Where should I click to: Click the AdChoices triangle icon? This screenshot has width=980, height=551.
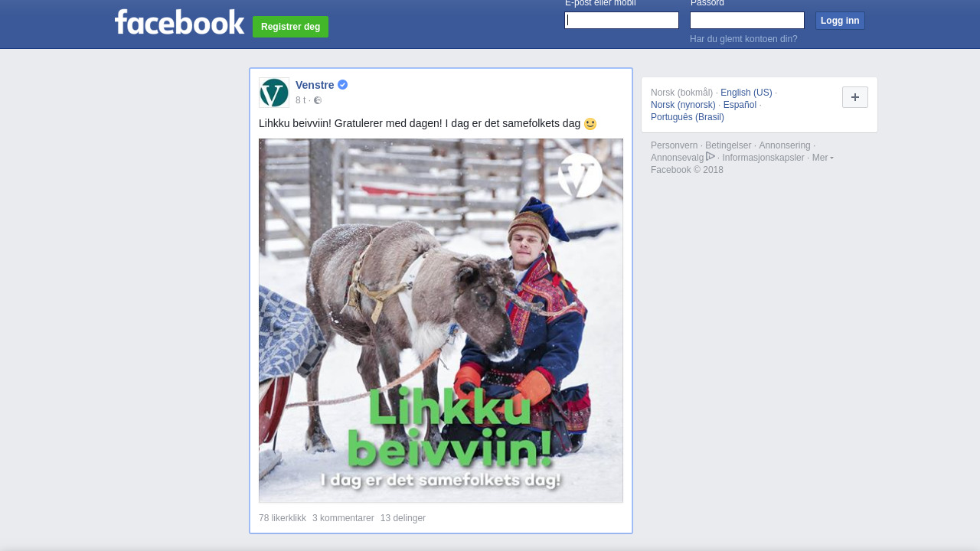pos(710,156)
